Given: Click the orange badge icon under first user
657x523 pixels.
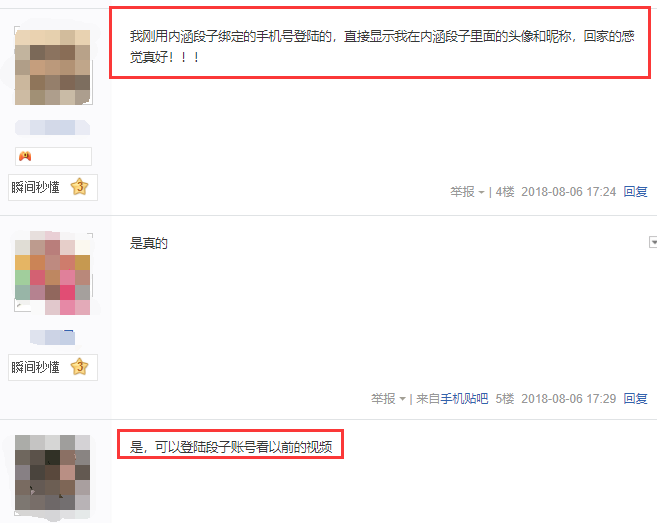Looking at the screenshot, I should [x=25, y=156].
